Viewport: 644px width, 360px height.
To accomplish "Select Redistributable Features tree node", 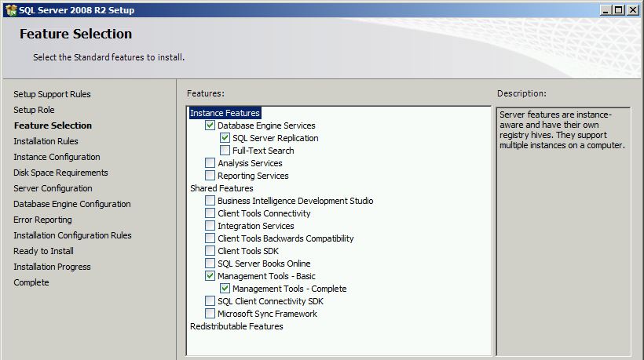I will [236, 326].
